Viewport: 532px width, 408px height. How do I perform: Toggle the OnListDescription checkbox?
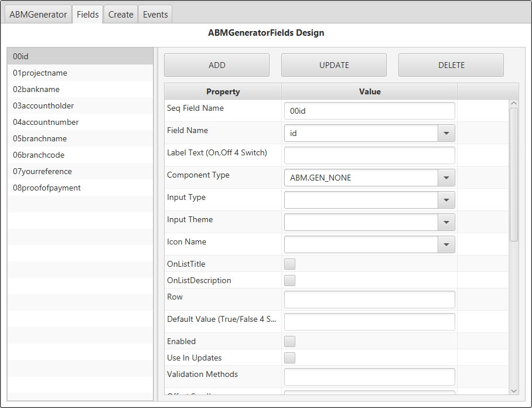coord(289,280)
